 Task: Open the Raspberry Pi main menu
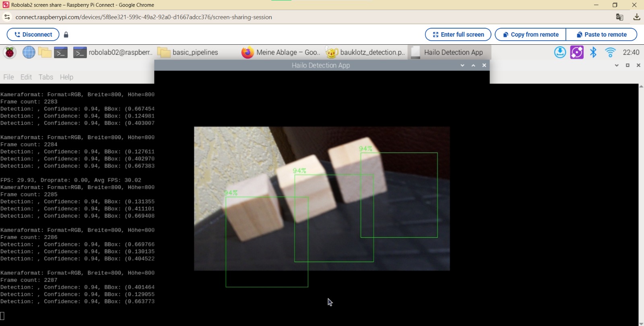click(x=10, y=52)
